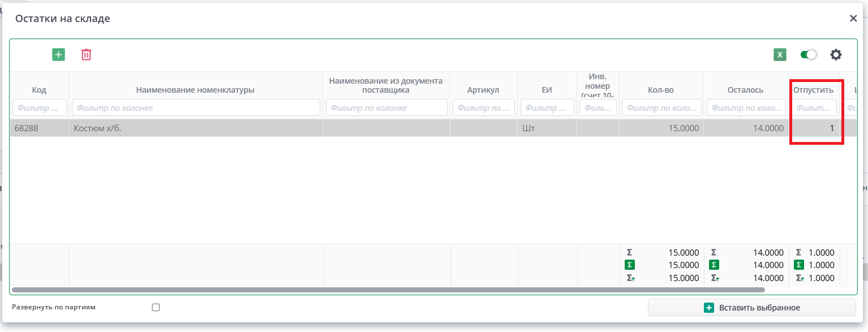Click the Кол-во column filter input
868x332 pixels.
click(x=661, y=107)
